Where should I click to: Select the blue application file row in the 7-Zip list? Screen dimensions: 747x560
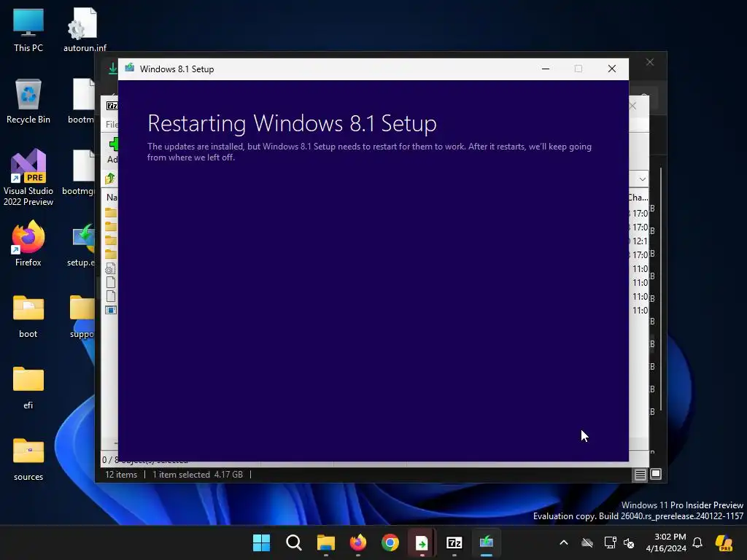pyautogui.click(x=111, y=310)
